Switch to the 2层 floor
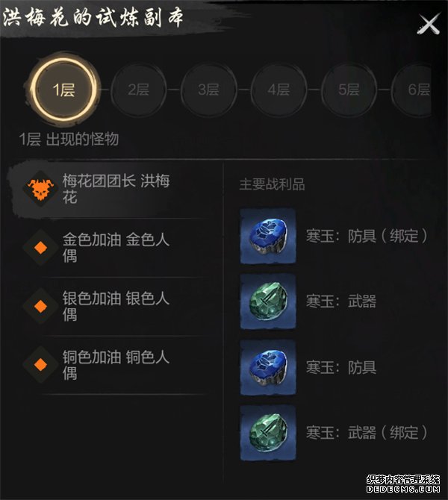 pos(138,90)
